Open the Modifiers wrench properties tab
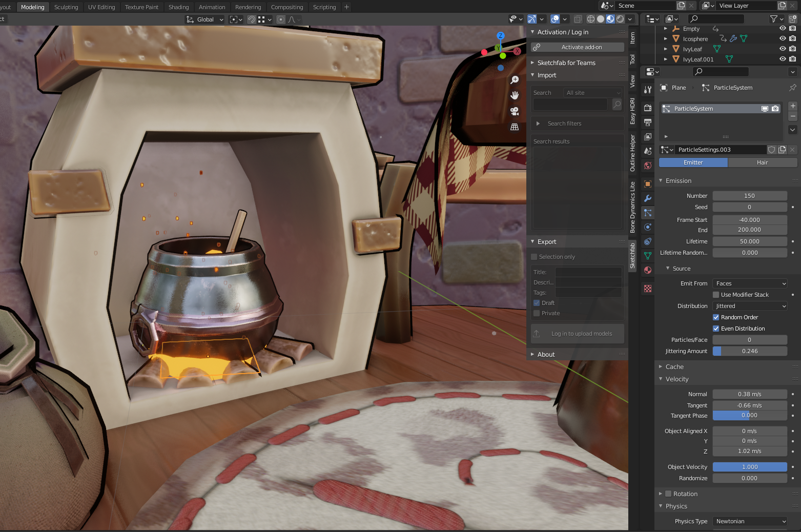This screenshot has width=801, height=532. click(648, 198)
